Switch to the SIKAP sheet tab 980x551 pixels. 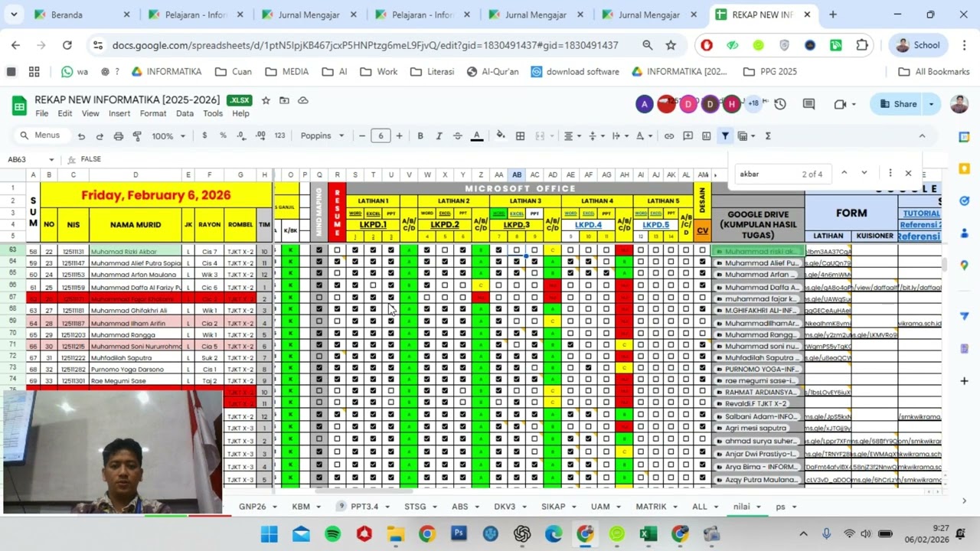(x=554, y=507)
